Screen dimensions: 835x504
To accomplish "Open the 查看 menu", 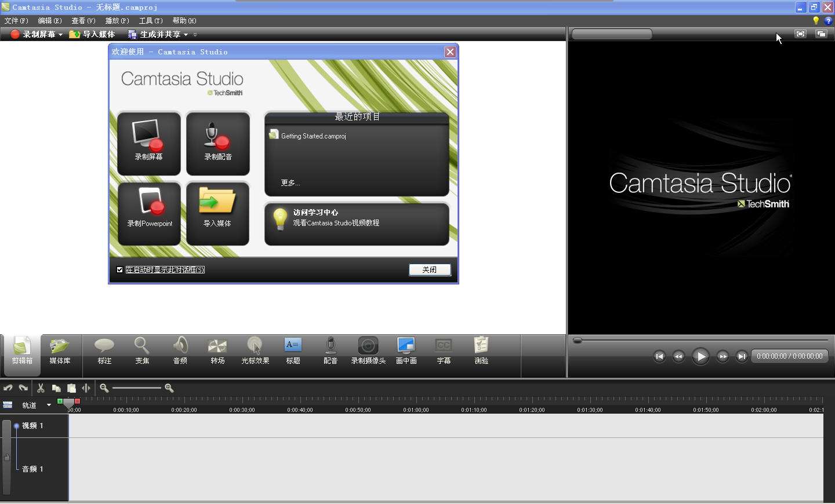I will pyautogui.click(x=83, y=21).
